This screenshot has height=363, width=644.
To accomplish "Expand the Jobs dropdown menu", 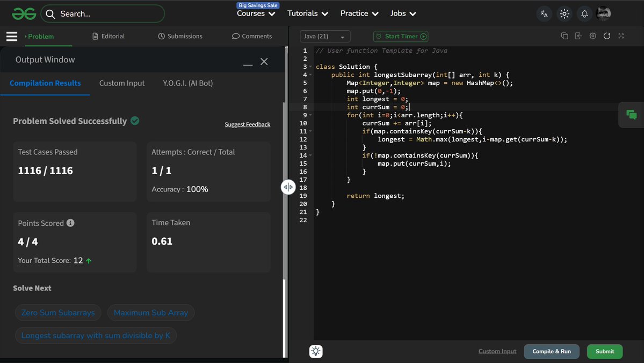I will [403, 13].
